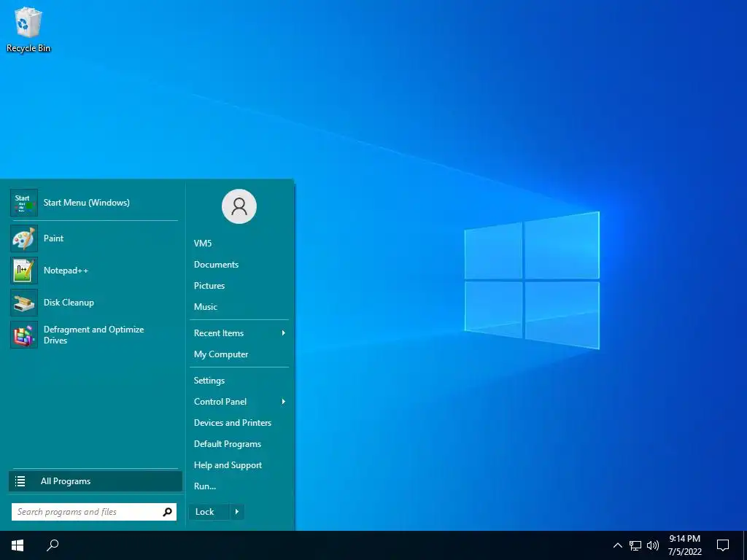Click the Recent Items label
The height and width of the screenshot is (560, 747).
(219, 332)
